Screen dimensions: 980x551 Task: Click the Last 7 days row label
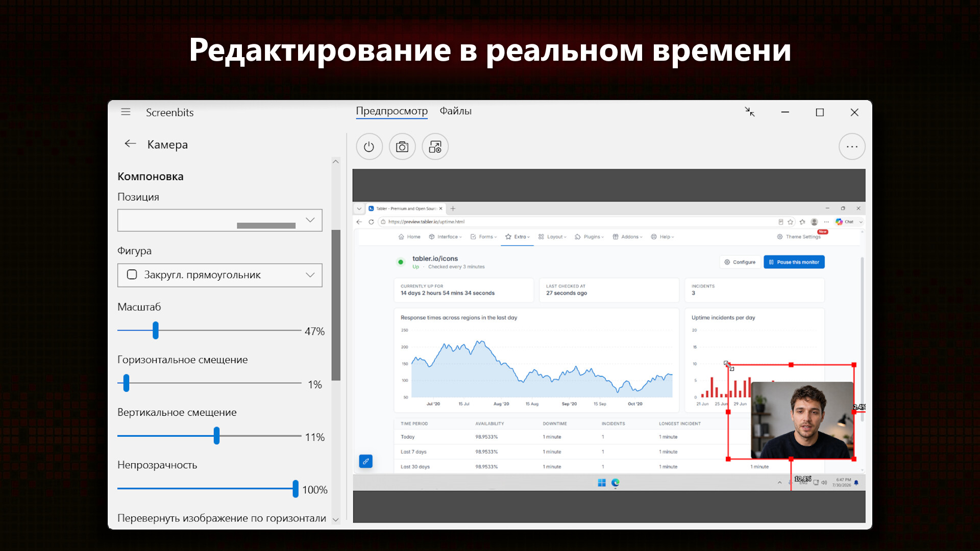413,452
